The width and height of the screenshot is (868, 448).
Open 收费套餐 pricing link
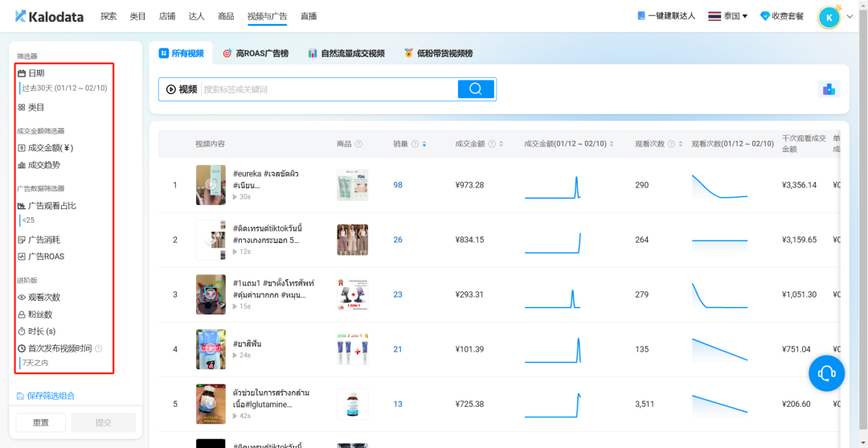pos(782,17)
